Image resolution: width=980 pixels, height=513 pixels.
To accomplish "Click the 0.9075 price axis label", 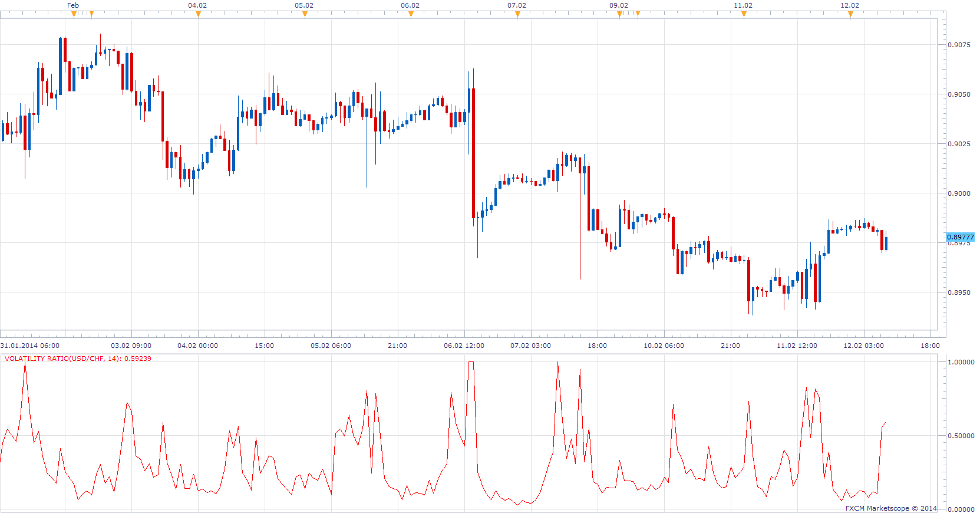I will 959,45.
